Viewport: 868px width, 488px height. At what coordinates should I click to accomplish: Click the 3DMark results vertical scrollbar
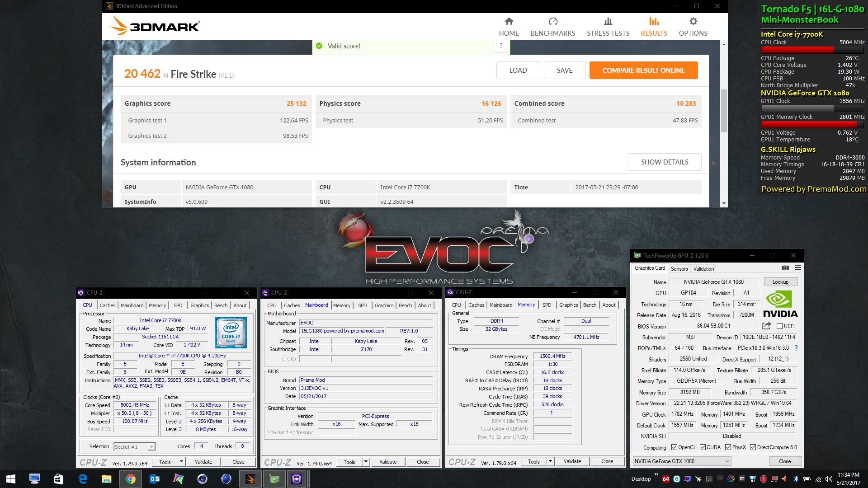tap(724, 111)
